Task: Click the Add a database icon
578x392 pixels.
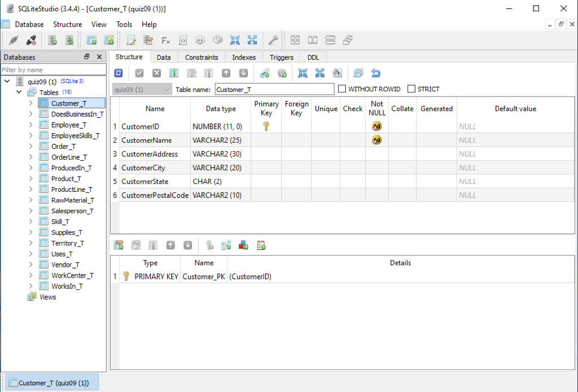Action: pos(52,40)
